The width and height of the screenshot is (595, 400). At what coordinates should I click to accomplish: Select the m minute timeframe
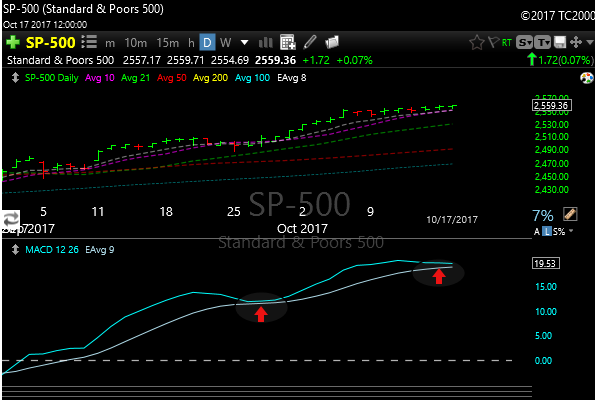tap(110, 44)
